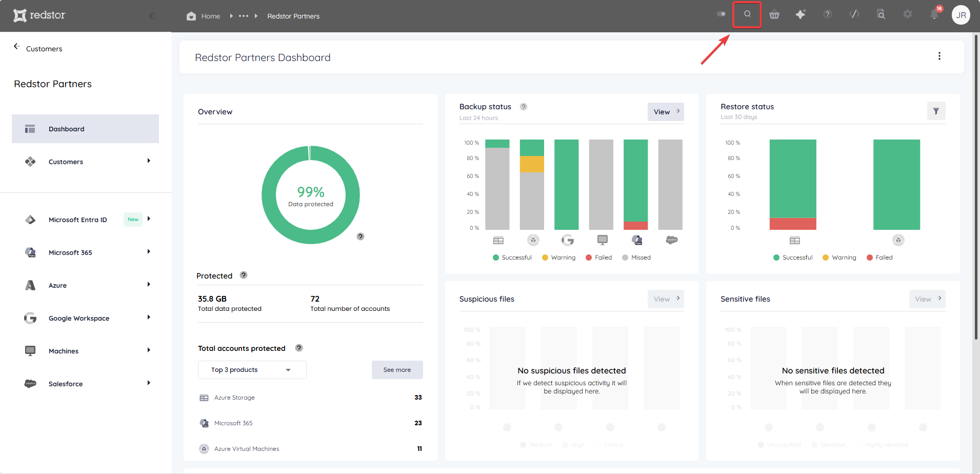
Task: Open the code developer icon in header
Action: pyautogui.click(x=854, y=14)
